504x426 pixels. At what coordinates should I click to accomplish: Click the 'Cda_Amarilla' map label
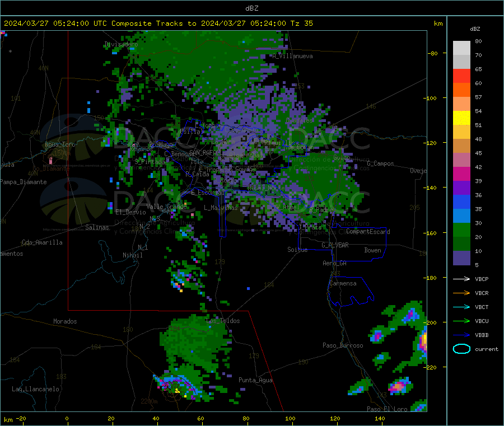tap(42, 242)
